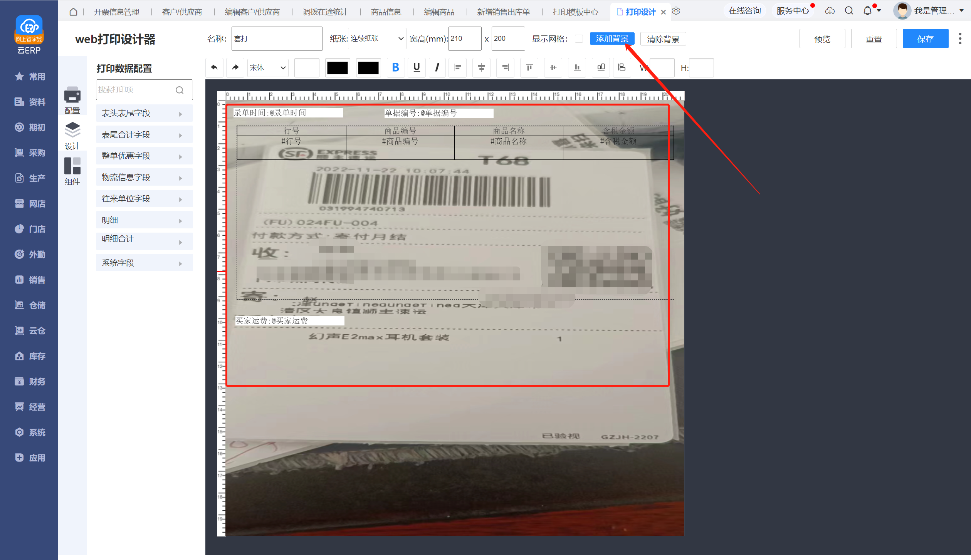The height and width of the screenshot is (560, 971).
Task: Open the 纸张 连续纸张 dropdown
Action: pyautogui.click(x=377, y=39)
